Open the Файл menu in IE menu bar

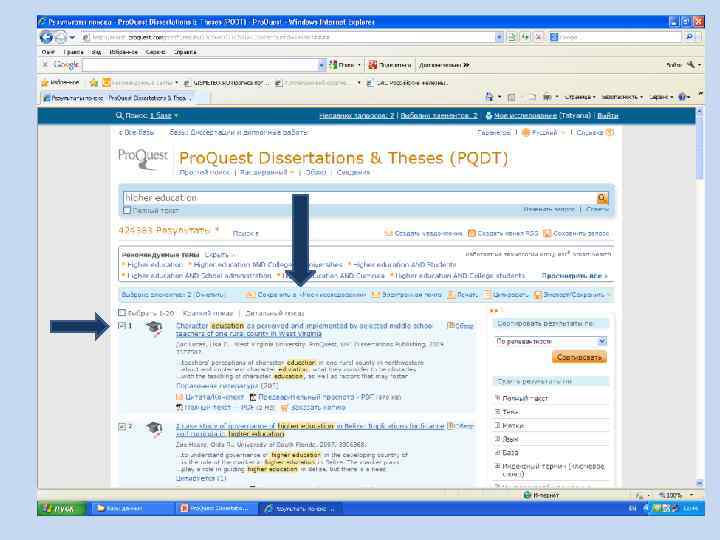[x=48, y=52]
